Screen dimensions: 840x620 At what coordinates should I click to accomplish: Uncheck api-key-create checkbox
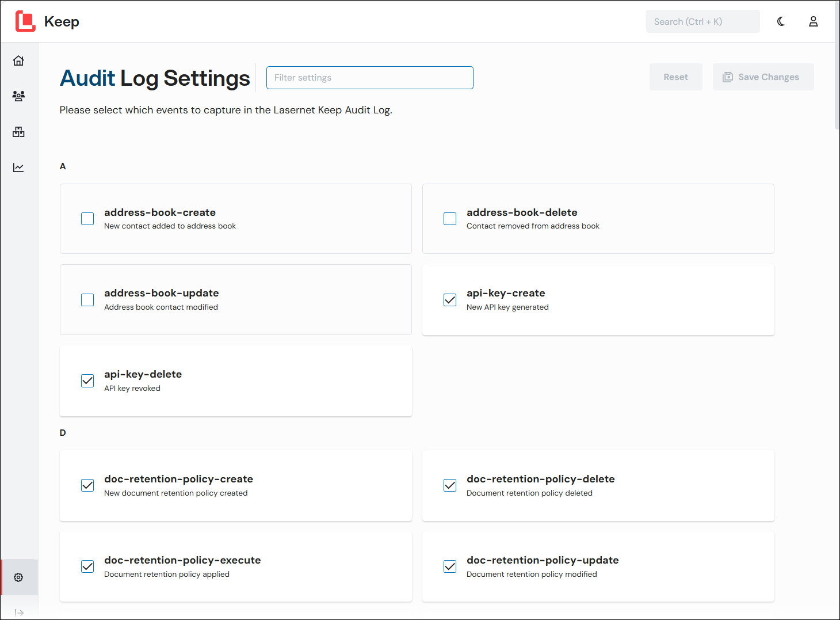point(450,300)
